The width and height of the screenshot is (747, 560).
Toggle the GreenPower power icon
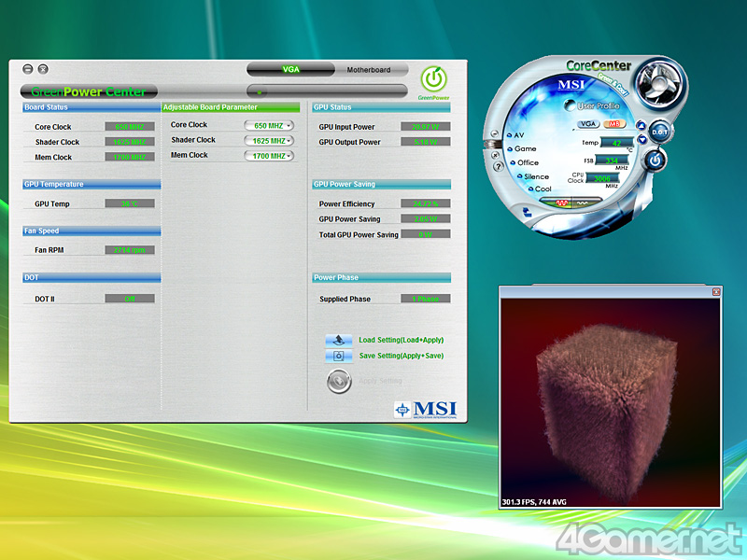coord(433,79)
